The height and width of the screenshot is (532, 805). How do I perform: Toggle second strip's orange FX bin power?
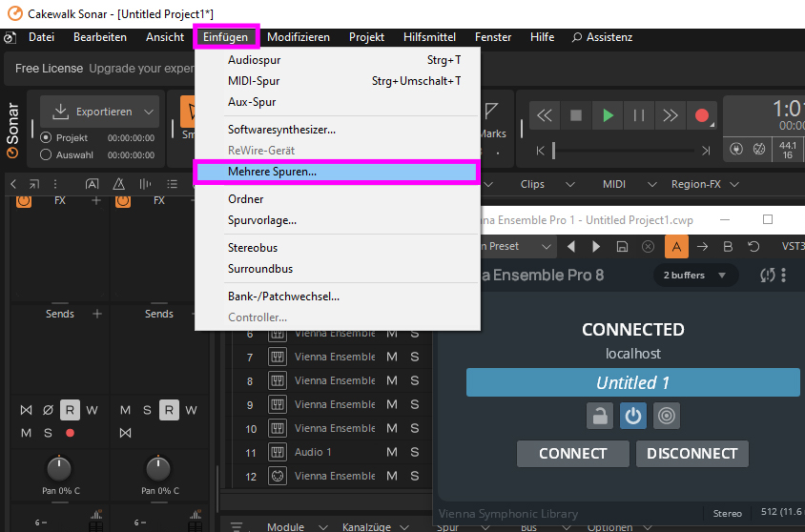click(123, 200)
